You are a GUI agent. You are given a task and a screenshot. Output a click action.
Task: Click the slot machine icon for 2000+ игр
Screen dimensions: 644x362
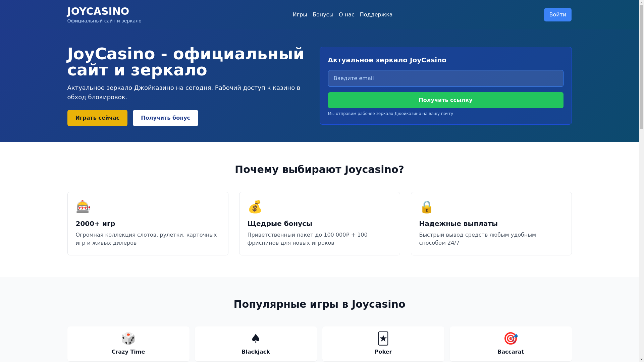click(83, 207)
